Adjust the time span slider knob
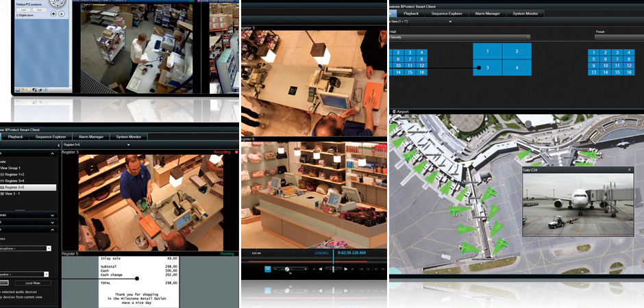This screenshot has width=644, height=308. (287, 269)
